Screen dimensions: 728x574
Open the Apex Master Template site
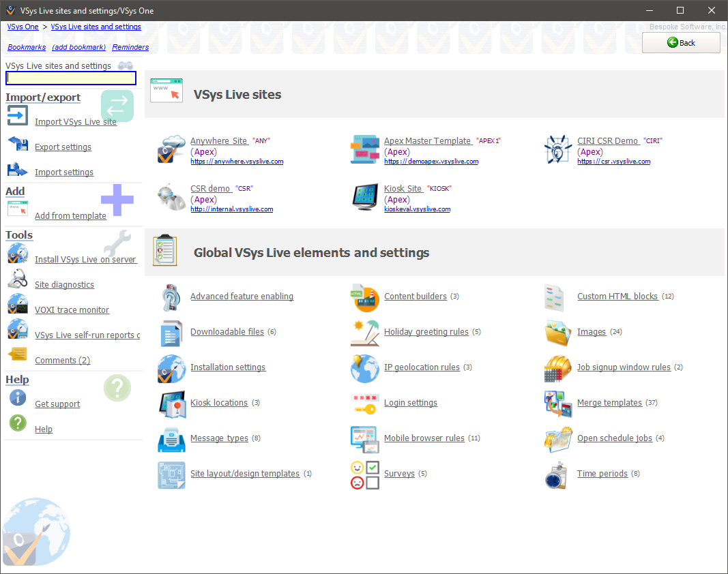[x=427, y=140]
